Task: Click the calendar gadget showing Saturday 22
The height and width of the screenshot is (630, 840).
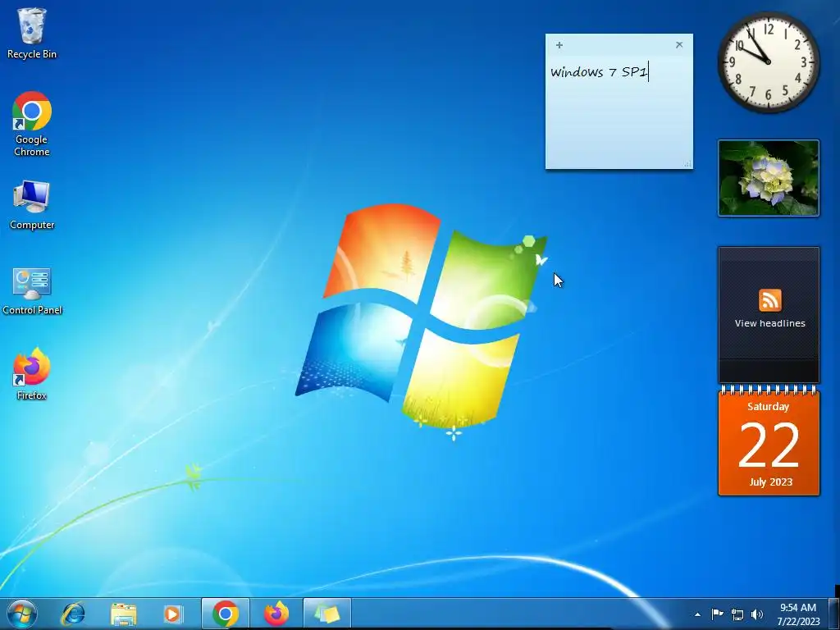Action: (769, 442)
